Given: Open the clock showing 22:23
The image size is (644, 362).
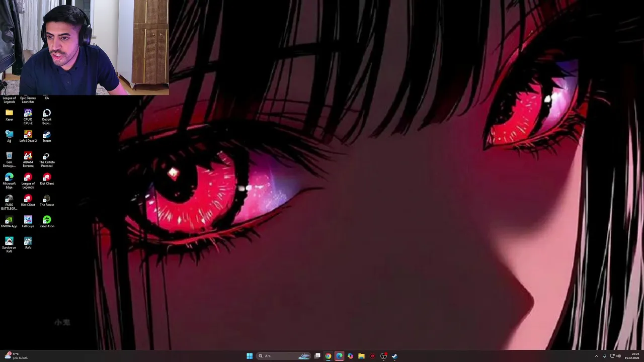Looking at the screenshot, I should pos(632,356).
